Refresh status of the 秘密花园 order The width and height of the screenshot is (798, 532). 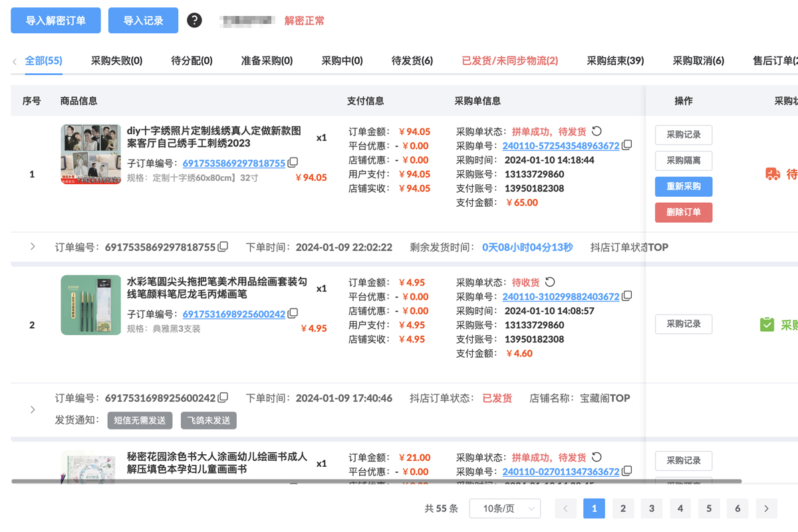(x=597, y=458)
